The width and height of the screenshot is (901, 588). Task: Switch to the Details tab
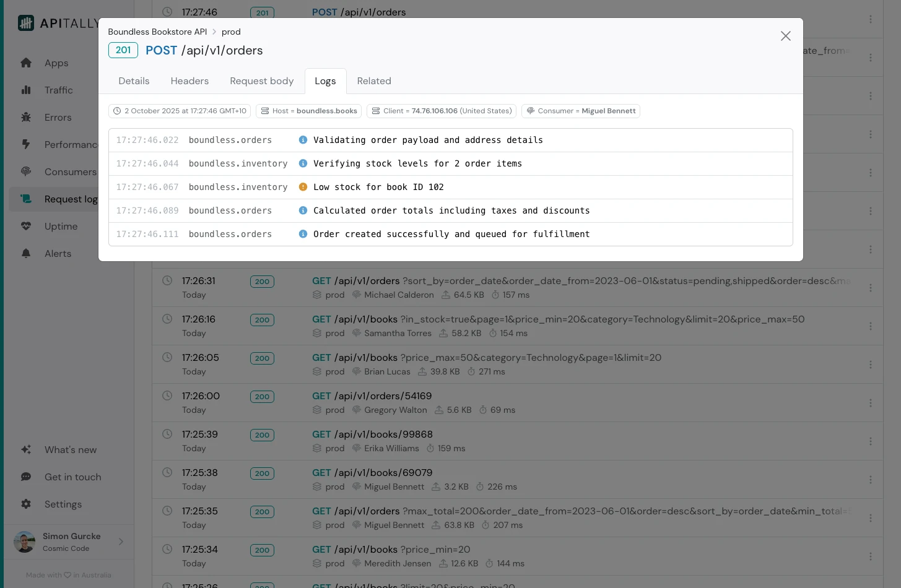pos(134,81)
